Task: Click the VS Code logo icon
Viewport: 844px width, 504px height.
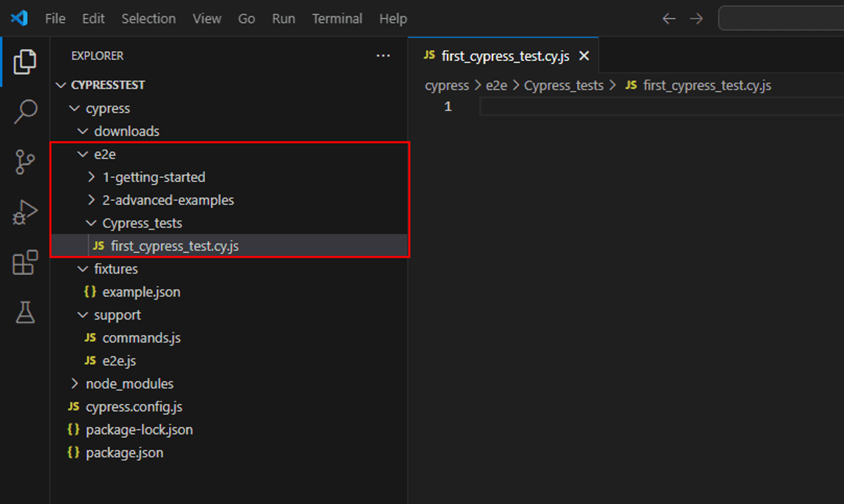Action: [x=19, y=18]
